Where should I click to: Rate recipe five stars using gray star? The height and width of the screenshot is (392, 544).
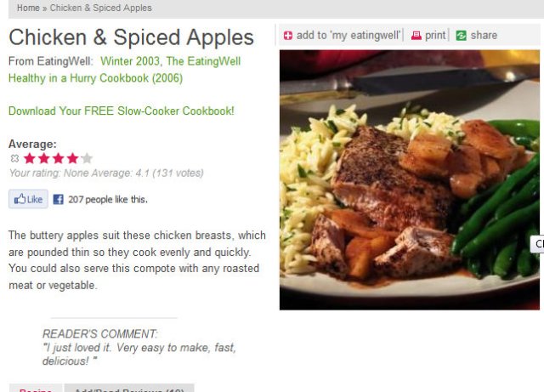(x=87, y=158)
